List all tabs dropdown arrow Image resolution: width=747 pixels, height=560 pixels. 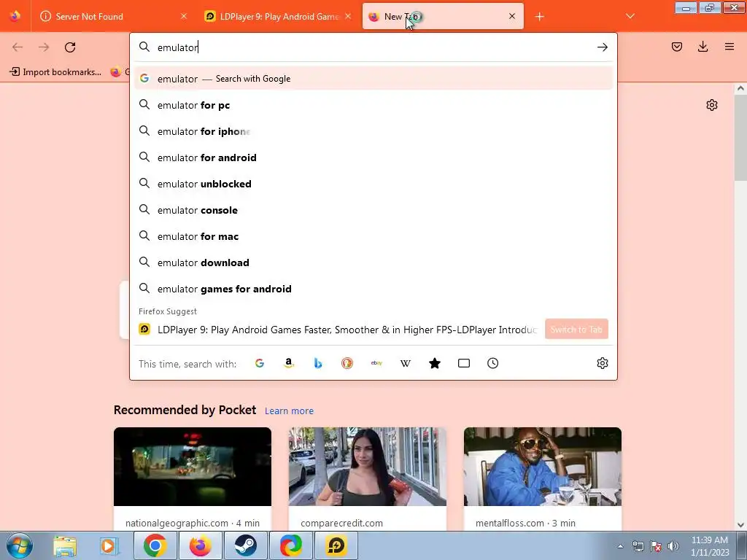point(630,16)
